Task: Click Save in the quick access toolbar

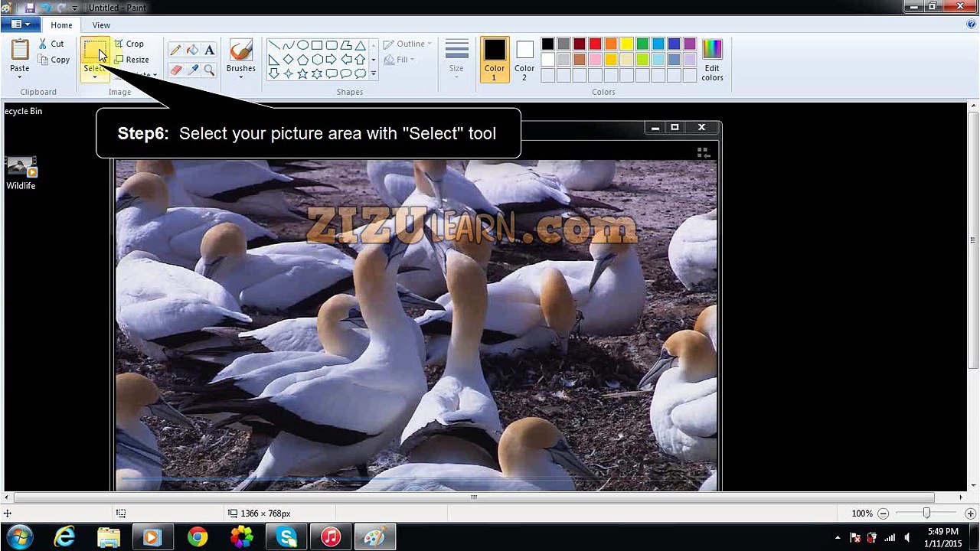Action: [x=30, y=8]
